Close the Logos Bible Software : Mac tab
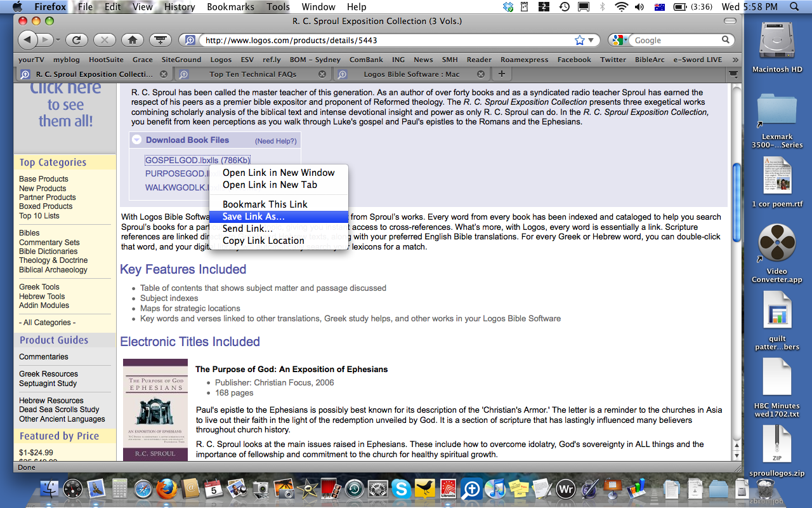This screenshot has height=508, width=812. (481, 74)
